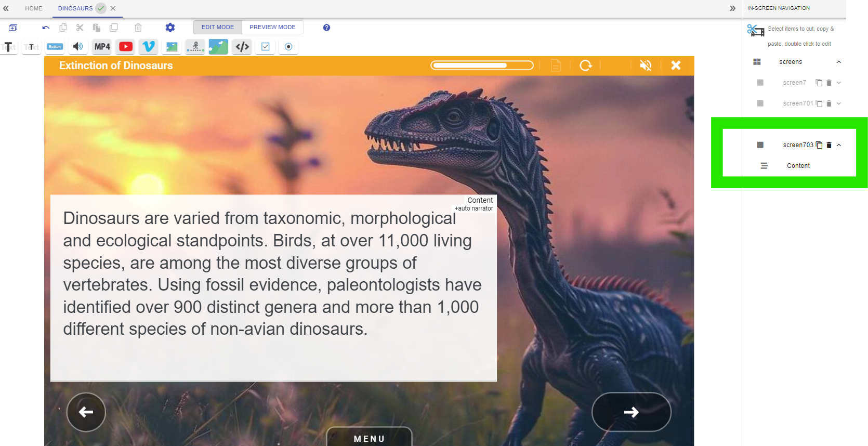
Task: Go to previous slide arrow
Action: tap(86, 412)
